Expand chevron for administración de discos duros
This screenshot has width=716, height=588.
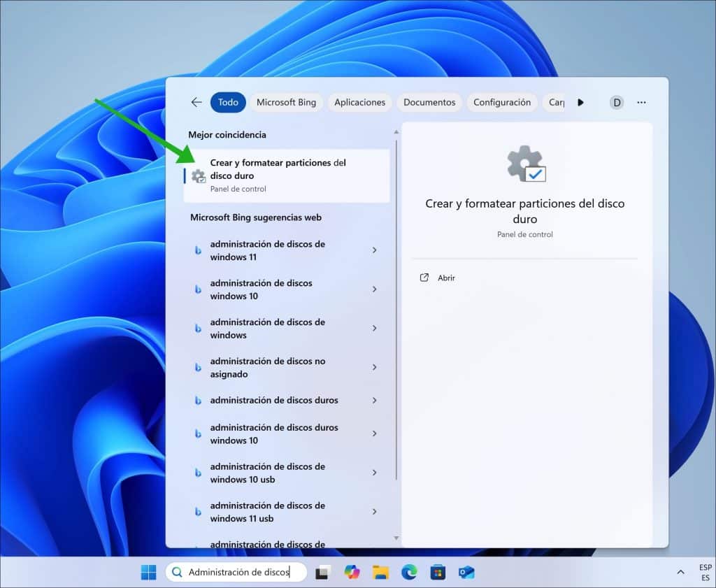coord(375,401)
